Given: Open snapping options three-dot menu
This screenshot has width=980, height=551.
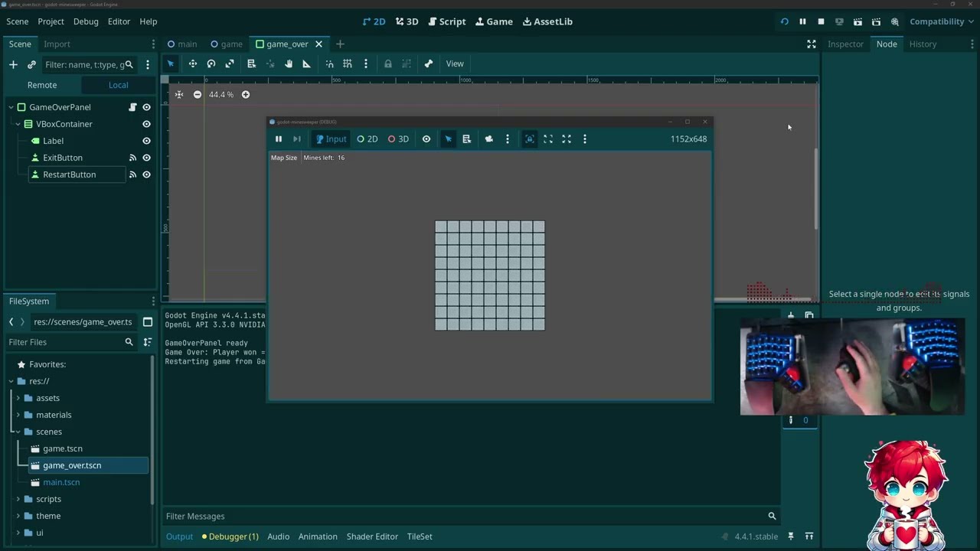Looking at the screenshot, I should (x=365, y=64).
